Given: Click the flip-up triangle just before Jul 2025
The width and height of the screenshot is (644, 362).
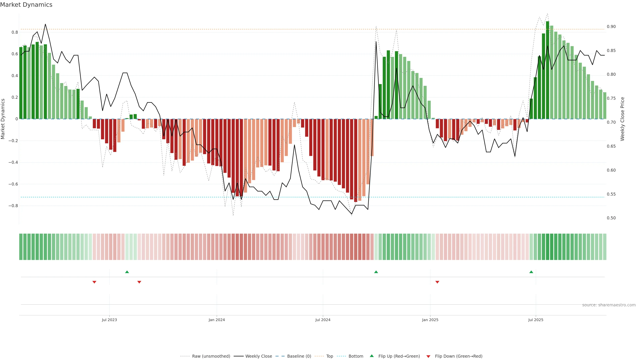Looking at the screenshot, I should click(531, 272).
